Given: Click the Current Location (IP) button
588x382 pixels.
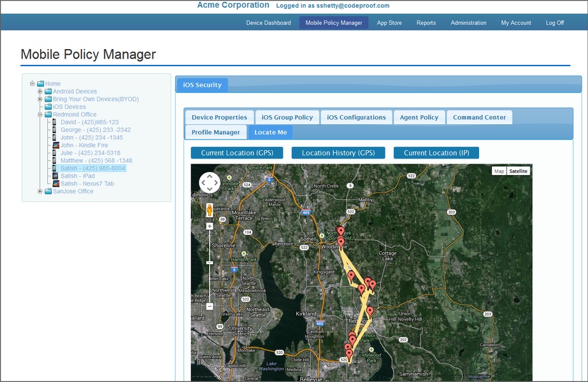Looking at the screenshot, I should tap(436, 153).
